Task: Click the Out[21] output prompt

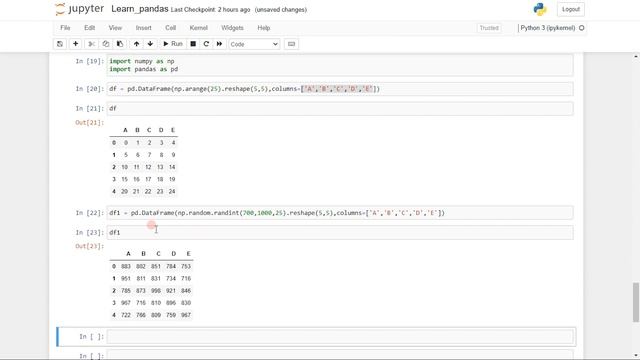Action: (x=89, y=122)
